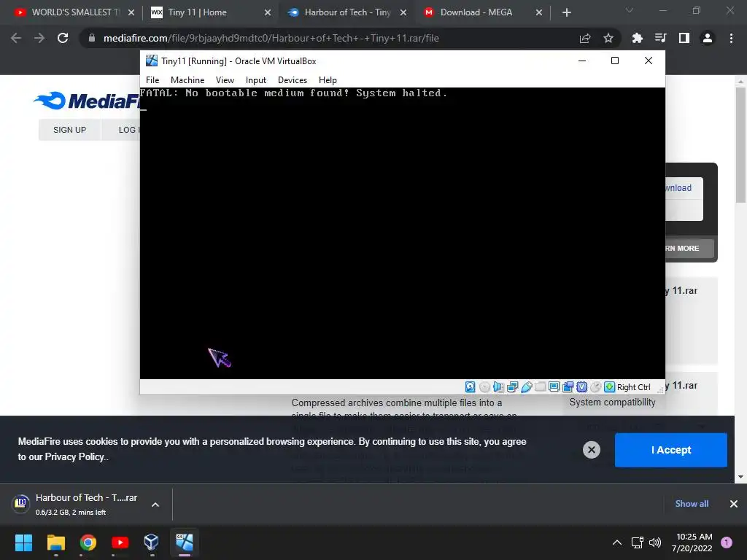Click the CPU virtualization indicator in VirtualBox
The height and width of the screenshot is (560, 747).
point(581,387)
